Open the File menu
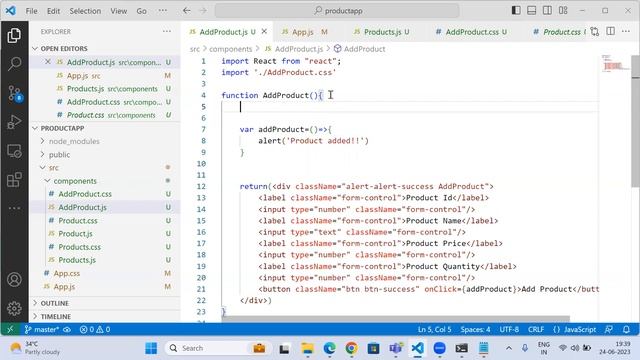This screenshot has width=640, height=360. coord(31,11)
